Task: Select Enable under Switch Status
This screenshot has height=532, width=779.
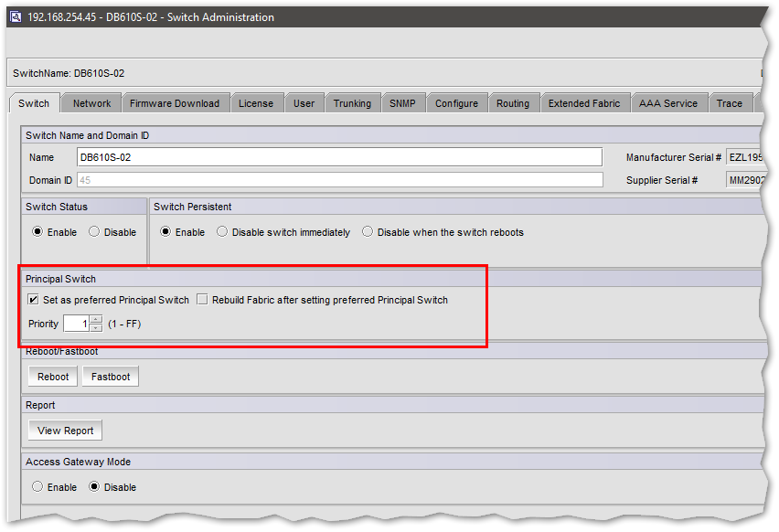Action: pos(37,232)
